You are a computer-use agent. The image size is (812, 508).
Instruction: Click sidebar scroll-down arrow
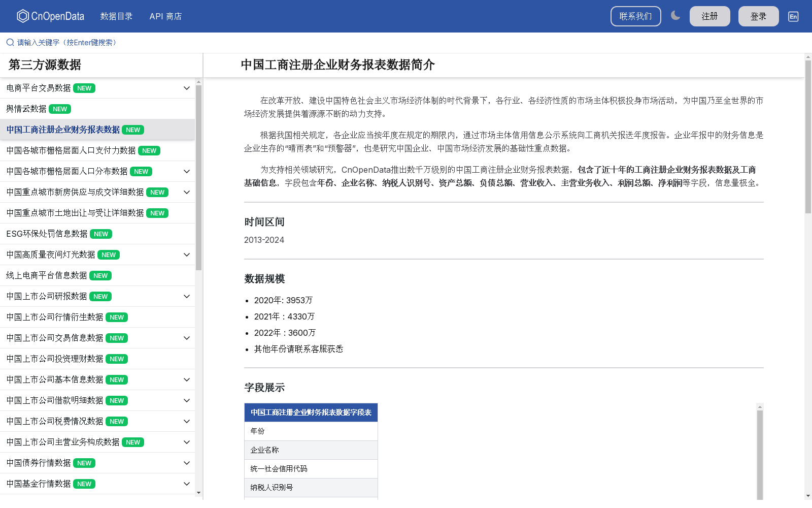click(198, 492)
